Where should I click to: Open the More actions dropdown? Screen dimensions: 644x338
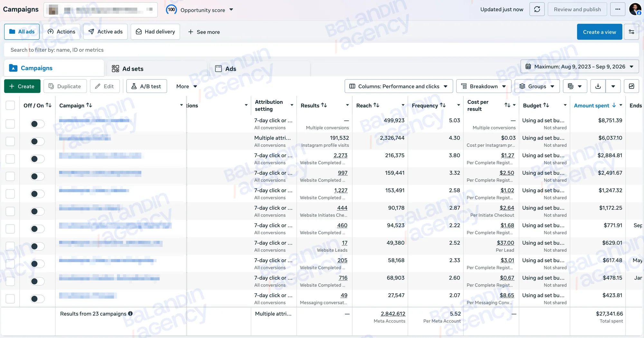click(186, 86)
